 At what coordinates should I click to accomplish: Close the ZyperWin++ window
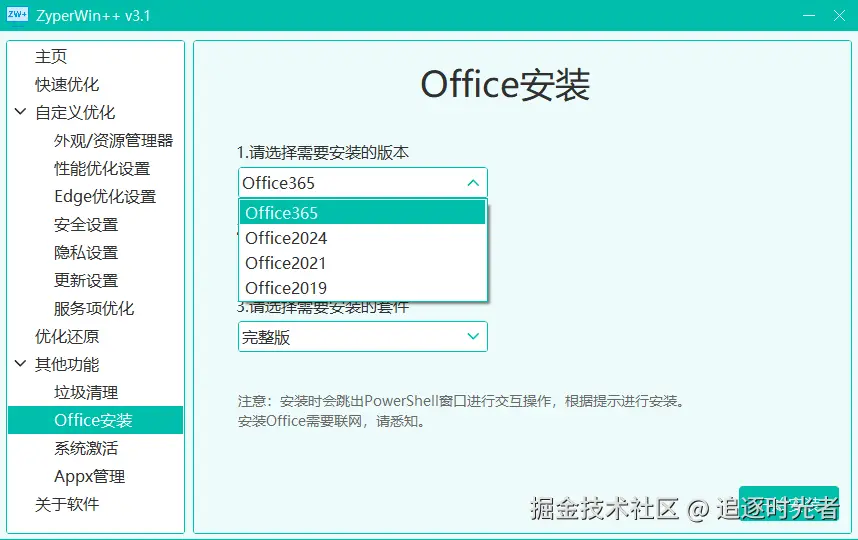(x=839, y=15)
